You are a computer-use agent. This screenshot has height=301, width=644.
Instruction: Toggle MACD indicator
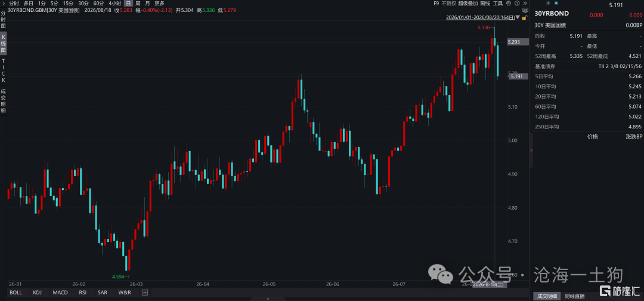coord(60,293)
